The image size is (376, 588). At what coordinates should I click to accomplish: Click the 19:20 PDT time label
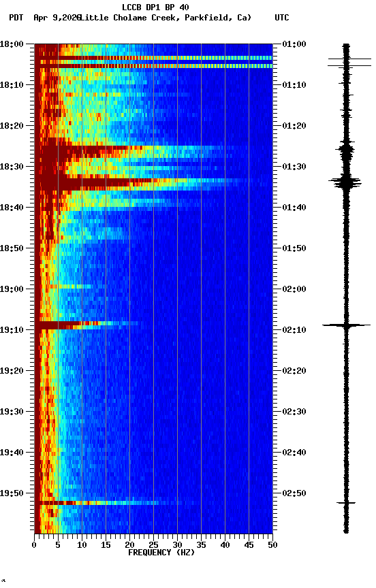coord(12,371)
